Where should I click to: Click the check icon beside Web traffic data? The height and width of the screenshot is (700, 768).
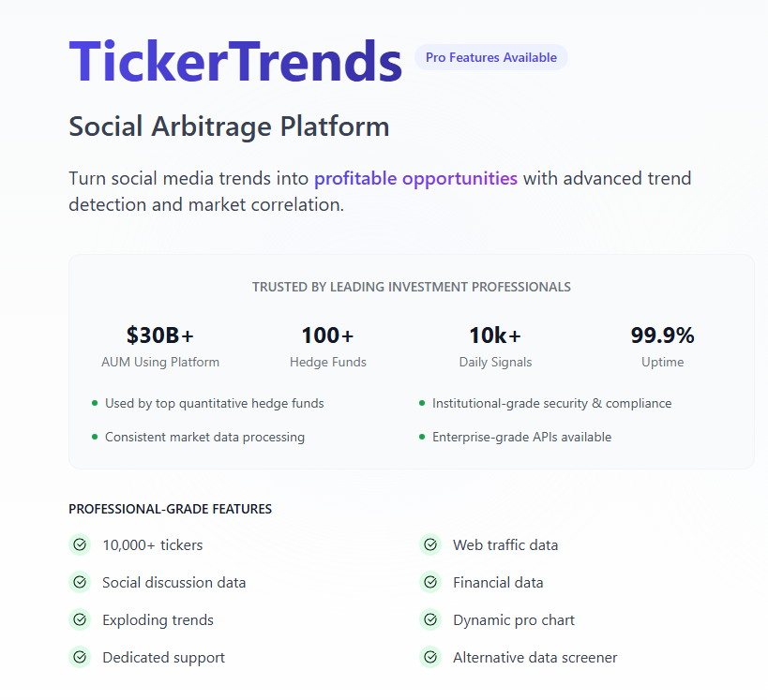coord(430,544)
